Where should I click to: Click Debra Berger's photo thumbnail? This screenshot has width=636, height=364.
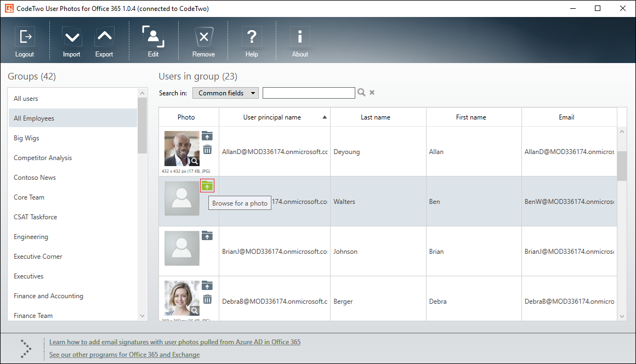(x=181, y=298)
